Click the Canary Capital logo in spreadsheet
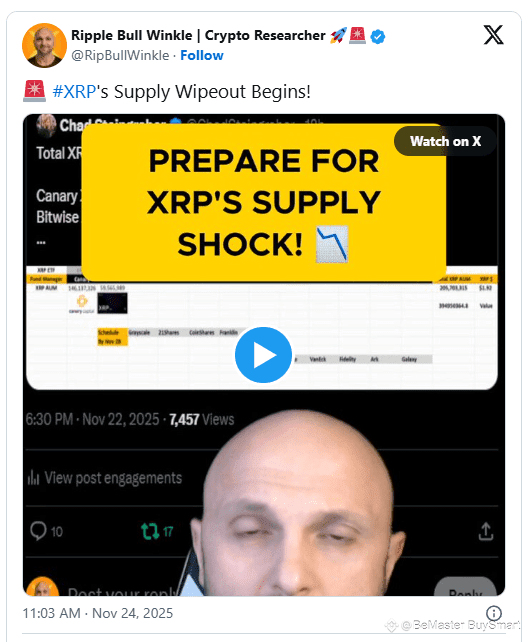This screenshot has width=528, height=642. coord(82,304)
